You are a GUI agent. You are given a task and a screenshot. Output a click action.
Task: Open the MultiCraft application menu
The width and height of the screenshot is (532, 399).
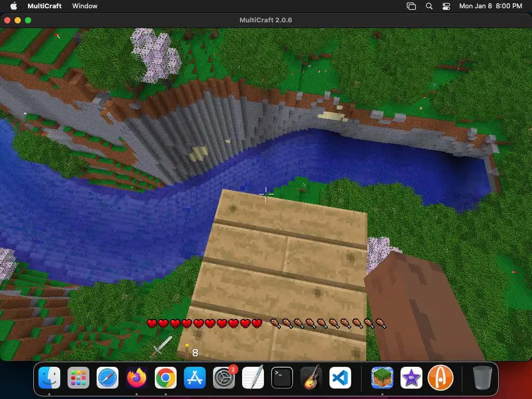(45, 6)
